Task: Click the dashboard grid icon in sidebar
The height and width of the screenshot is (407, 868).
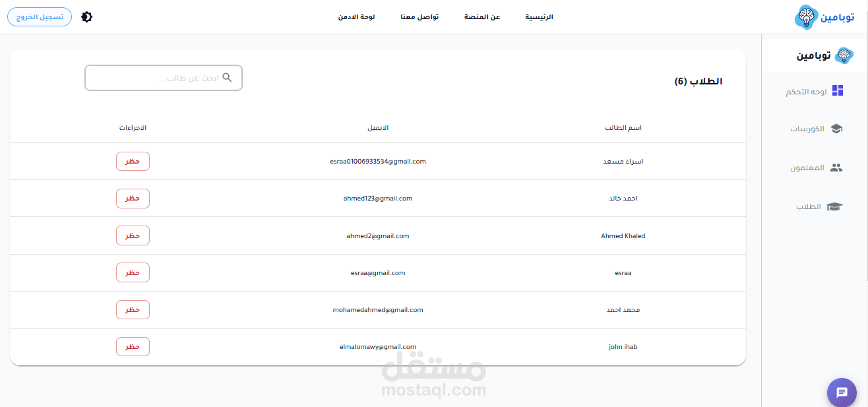Action: click(838, 91)
